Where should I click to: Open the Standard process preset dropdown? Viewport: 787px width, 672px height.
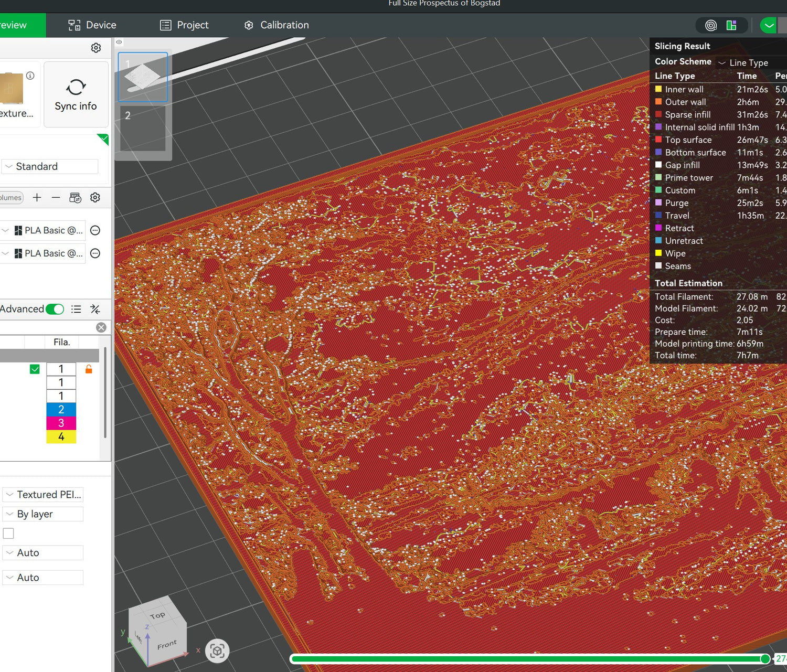(50, 166)
